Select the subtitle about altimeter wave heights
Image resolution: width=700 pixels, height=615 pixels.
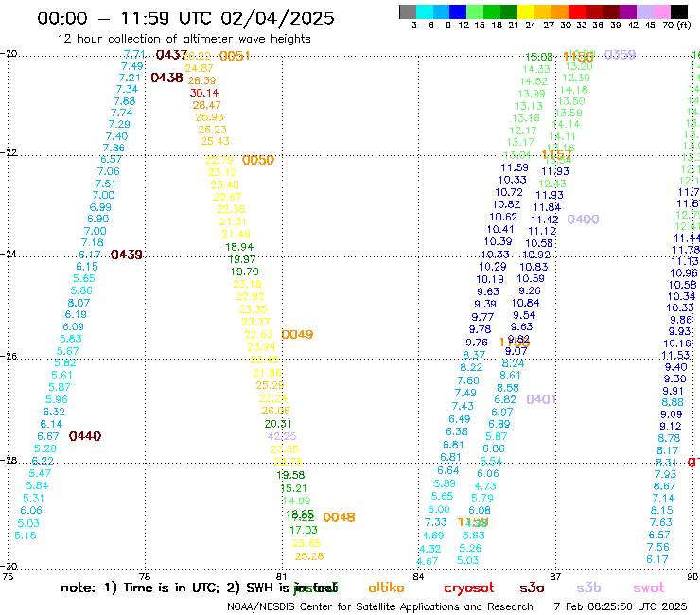pos(184,39)
